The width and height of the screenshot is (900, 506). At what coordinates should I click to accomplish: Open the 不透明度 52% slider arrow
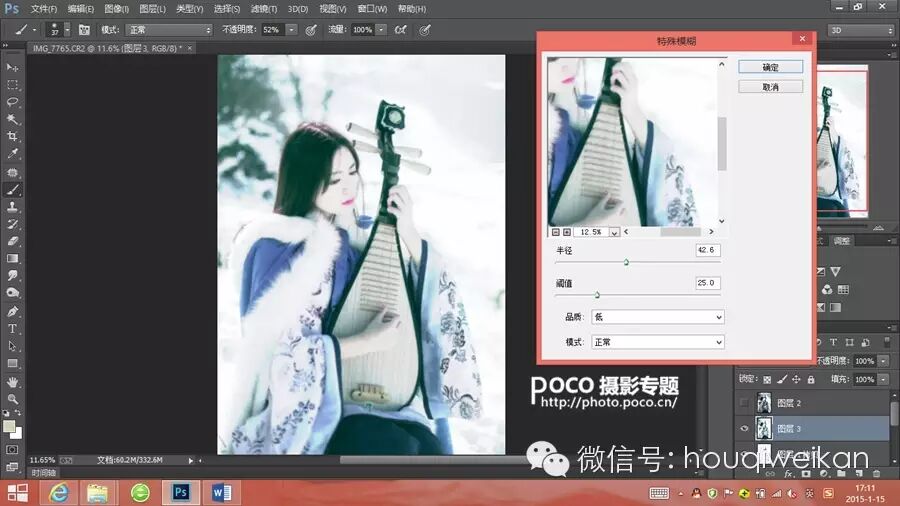[x=292, y=30]
